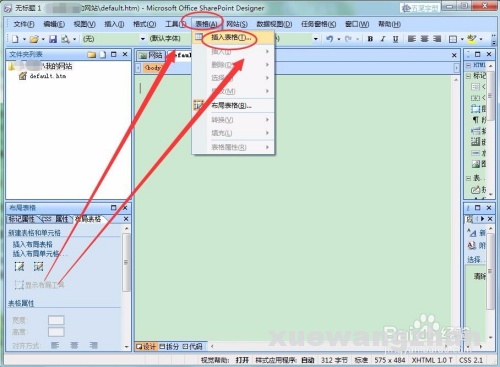The width and height of the screenshot is (500, 367).
Task: Open the 网站(S) menu
Action: 237,24
